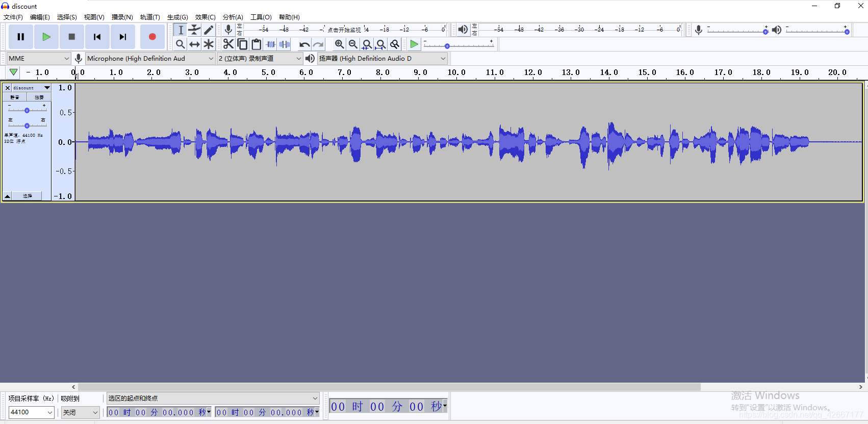Solo the discount track (独奏)

click(39, 97)
